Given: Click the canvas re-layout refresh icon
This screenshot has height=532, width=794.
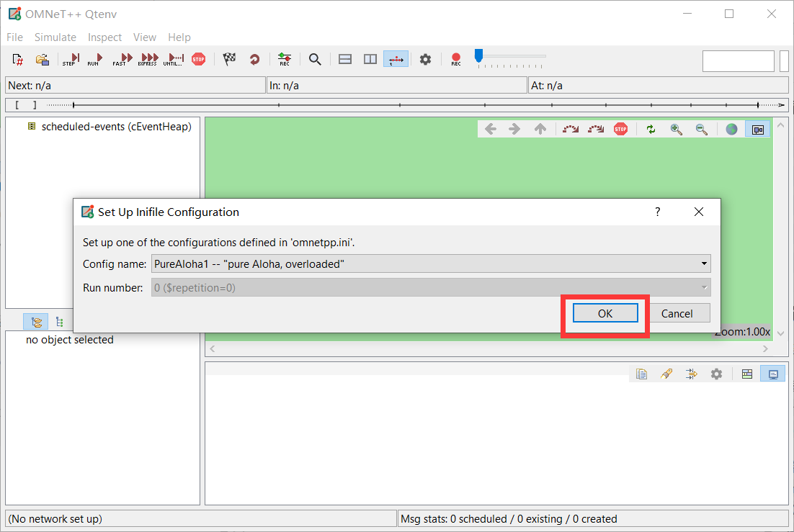Looking at the screenshot, I should (651, 129).
